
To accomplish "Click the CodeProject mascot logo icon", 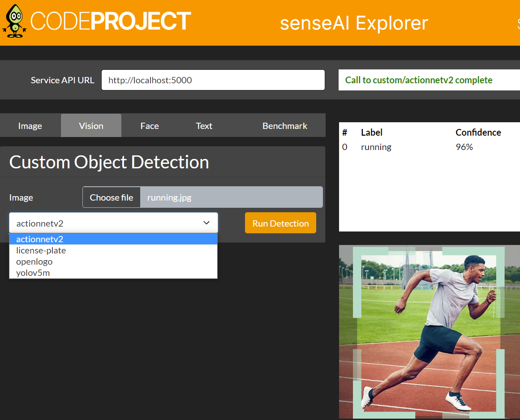I will pyautogui.click(x=14, y=21).
